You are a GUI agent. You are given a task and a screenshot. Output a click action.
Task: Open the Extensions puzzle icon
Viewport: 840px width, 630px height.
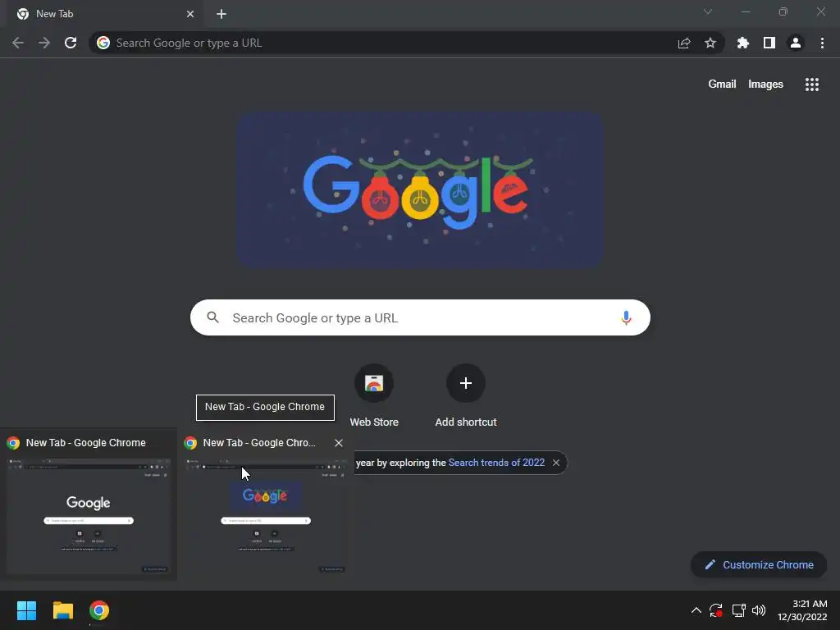point(742,43)
